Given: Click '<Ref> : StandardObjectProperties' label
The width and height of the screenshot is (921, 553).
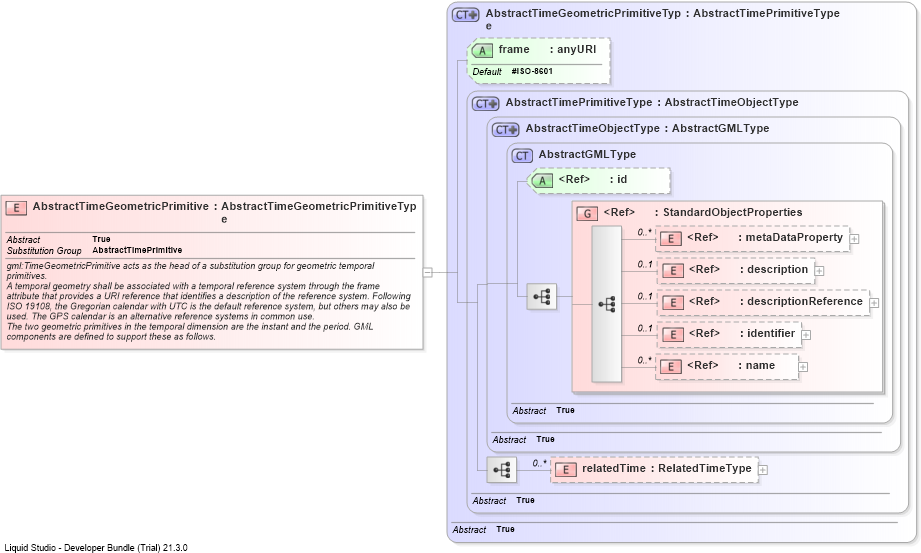Looking at the screenshot, I should click(x=703, y=212).
